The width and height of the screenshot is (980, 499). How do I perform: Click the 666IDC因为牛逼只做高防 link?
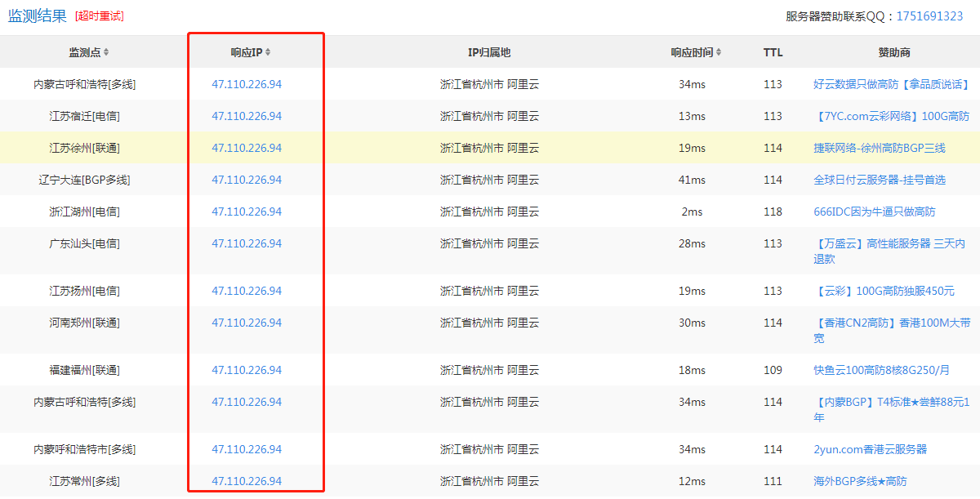coord(874,212)
